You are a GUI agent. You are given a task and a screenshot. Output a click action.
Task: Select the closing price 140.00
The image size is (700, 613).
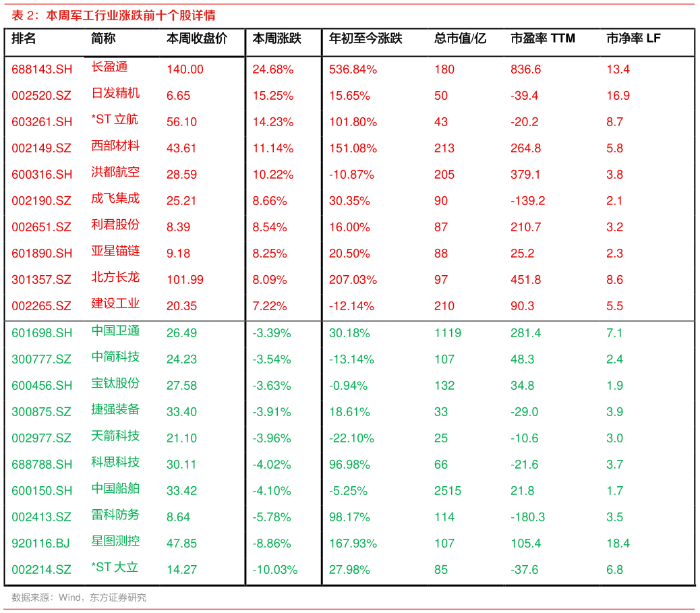click(185, 69)
